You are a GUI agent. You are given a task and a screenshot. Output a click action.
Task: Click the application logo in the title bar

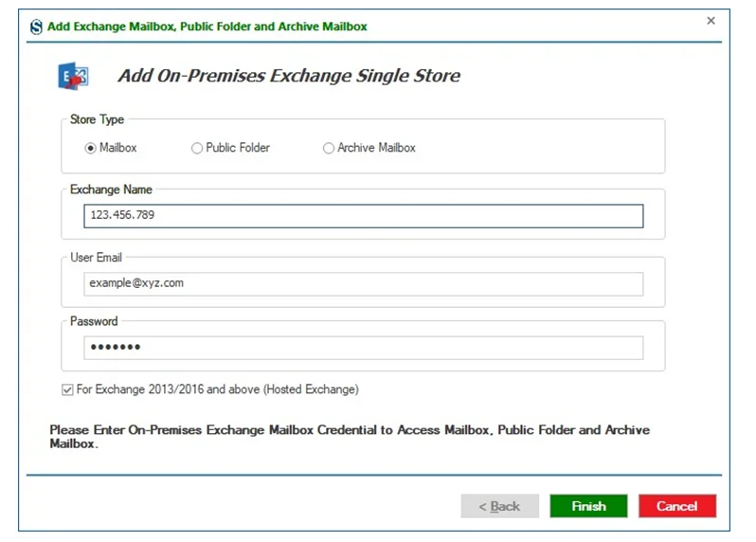tap(36, 27)
